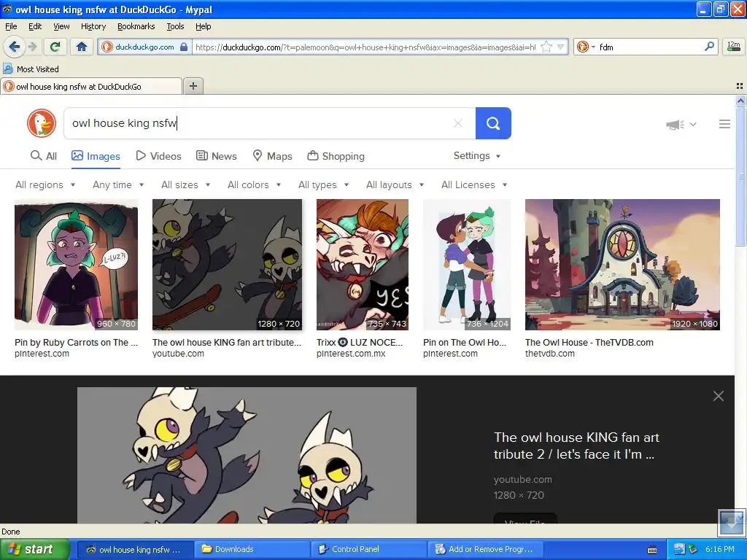Viewport: 747px width, 560px height.
Task: Bookmark this page with the star icon
Action: point(546,47)
